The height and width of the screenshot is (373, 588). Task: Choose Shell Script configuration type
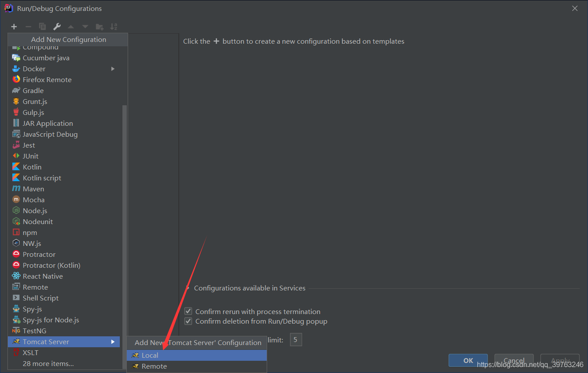click(x=64, y=298)
